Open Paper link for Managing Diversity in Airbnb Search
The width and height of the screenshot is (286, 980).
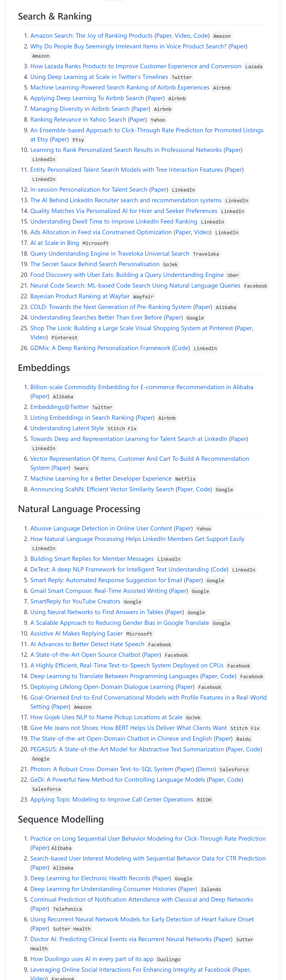141,109
